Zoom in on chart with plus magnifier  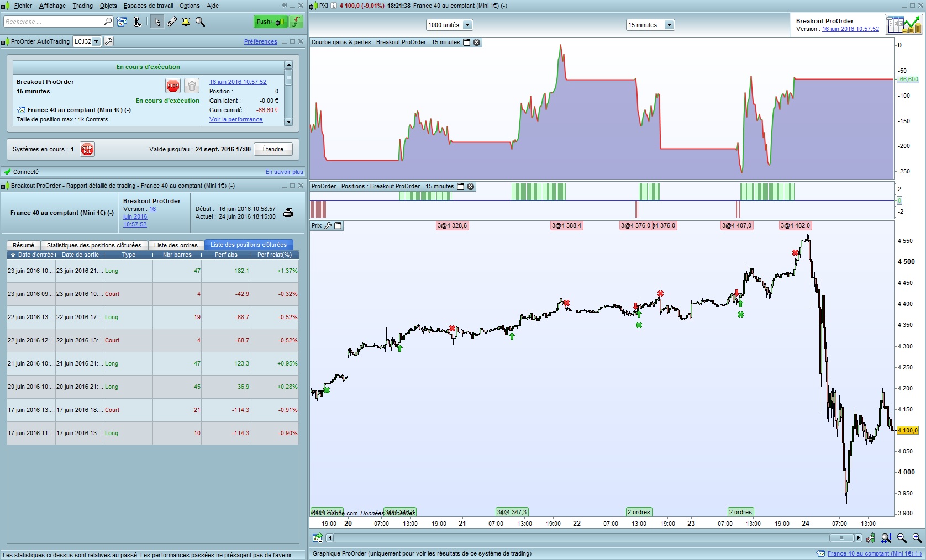click(917, 538)
